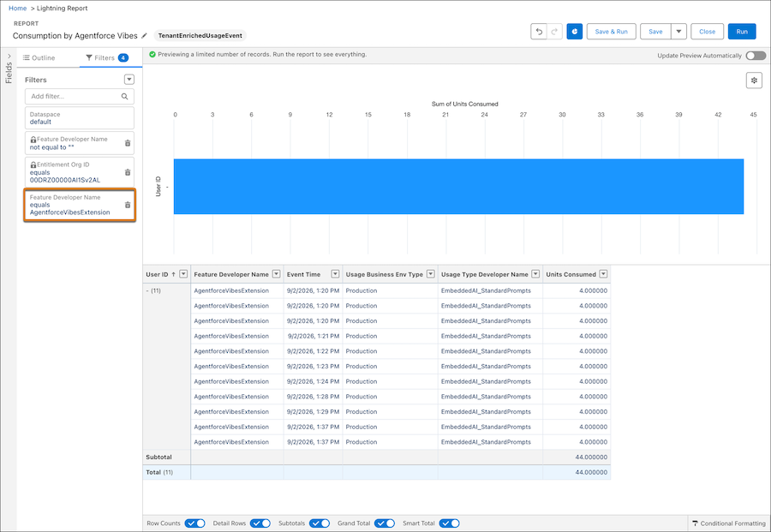Expand the Fields panel chevron
The image size is (771, 532).
pos(9,56)
